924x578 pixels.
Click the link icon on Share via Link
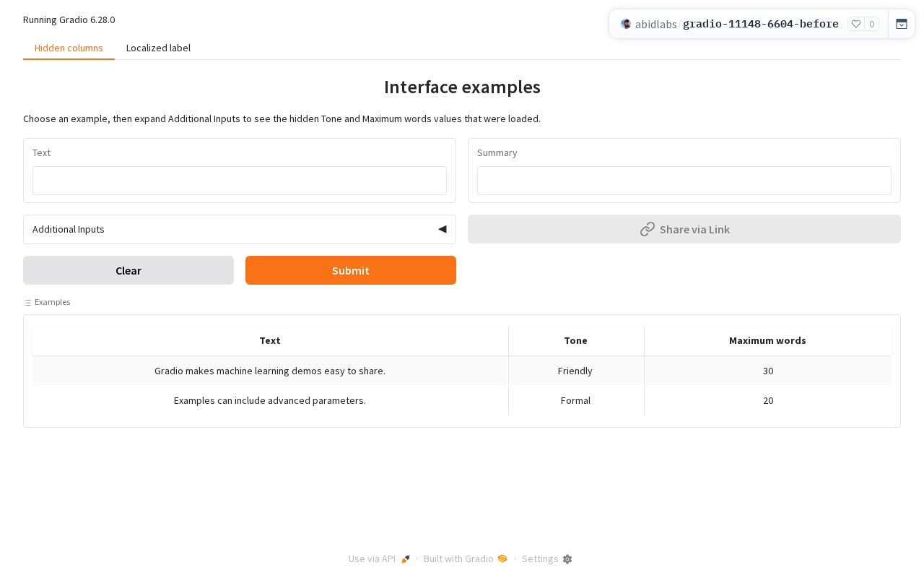tap(647, 229)
